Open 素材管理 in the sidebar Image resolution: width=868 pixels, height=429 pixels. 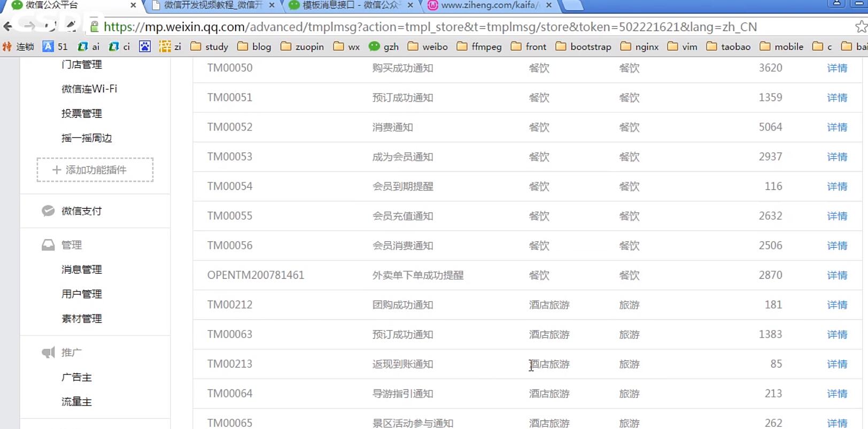(x=82, y=319)
